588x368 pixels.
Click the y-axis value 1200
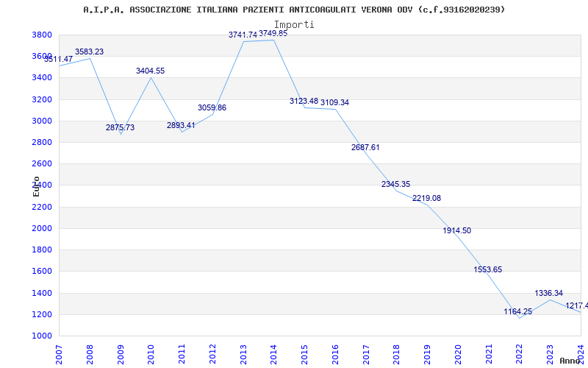43,314
